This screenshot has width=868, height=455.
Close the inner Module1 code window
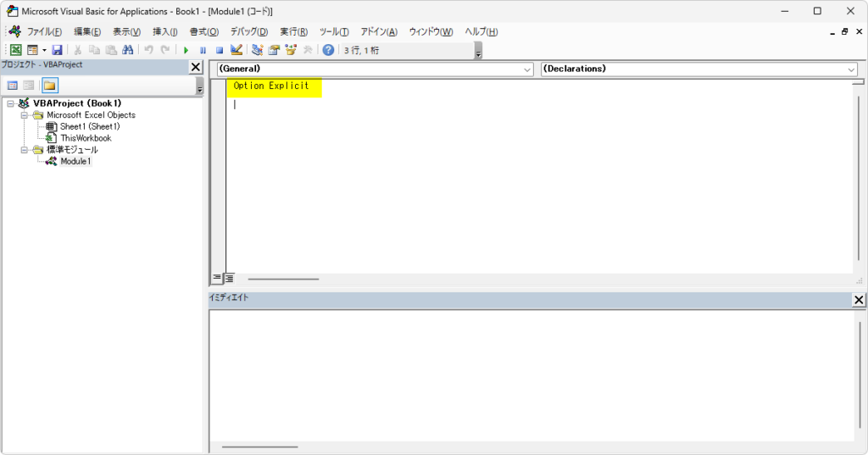[860, 31]
